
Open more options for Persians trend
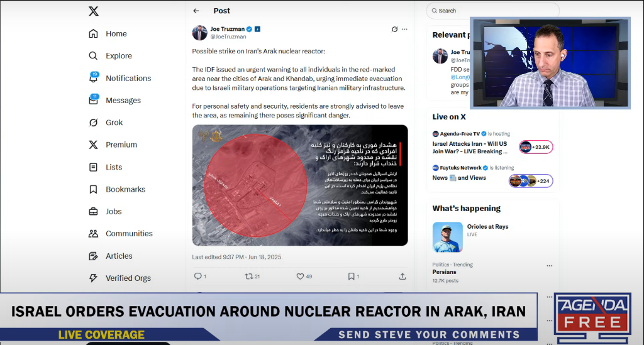550,266
